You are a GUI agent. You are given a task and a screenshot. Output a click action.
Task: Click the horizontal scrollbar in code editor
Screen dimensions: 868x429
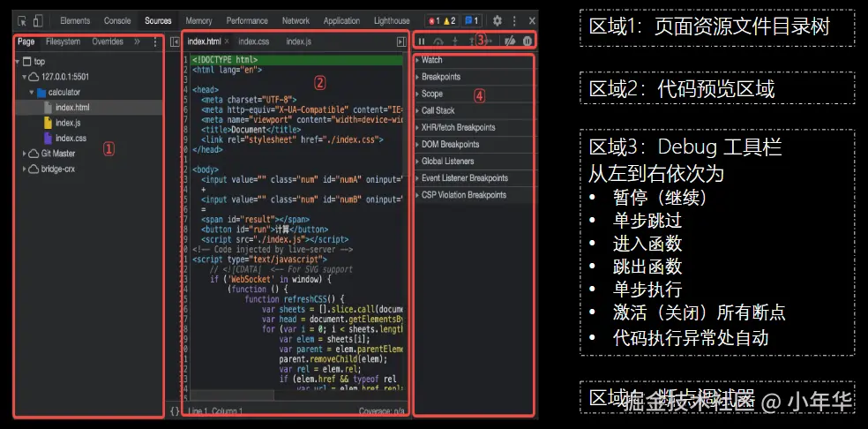pos(231,395)
